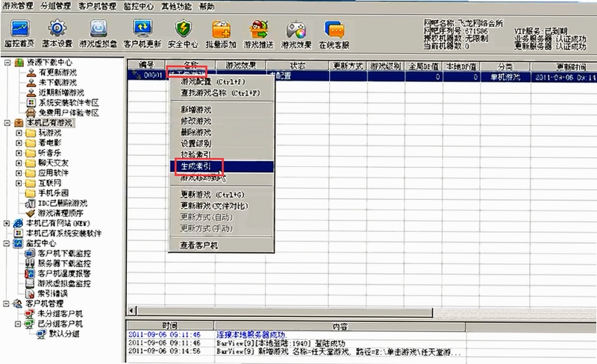Select the 连接本地服务器成功 log row
The height and width of the screenshot is (364, 597).
point(296,335)
